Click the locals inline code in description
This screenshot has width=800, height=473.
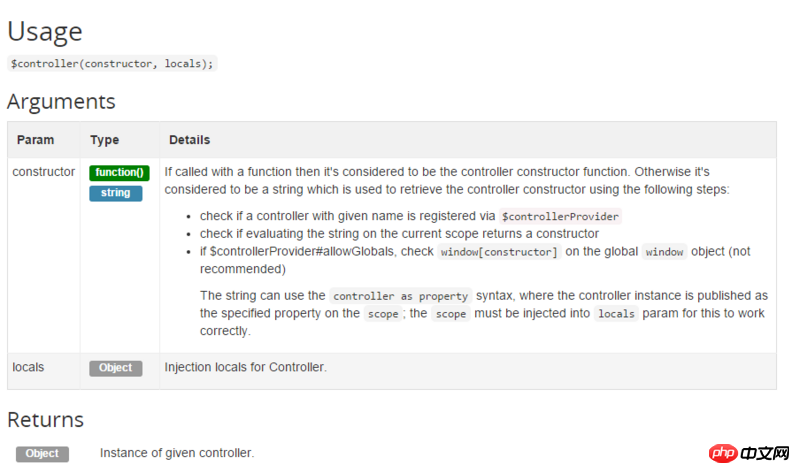click(x=618, y=313)
